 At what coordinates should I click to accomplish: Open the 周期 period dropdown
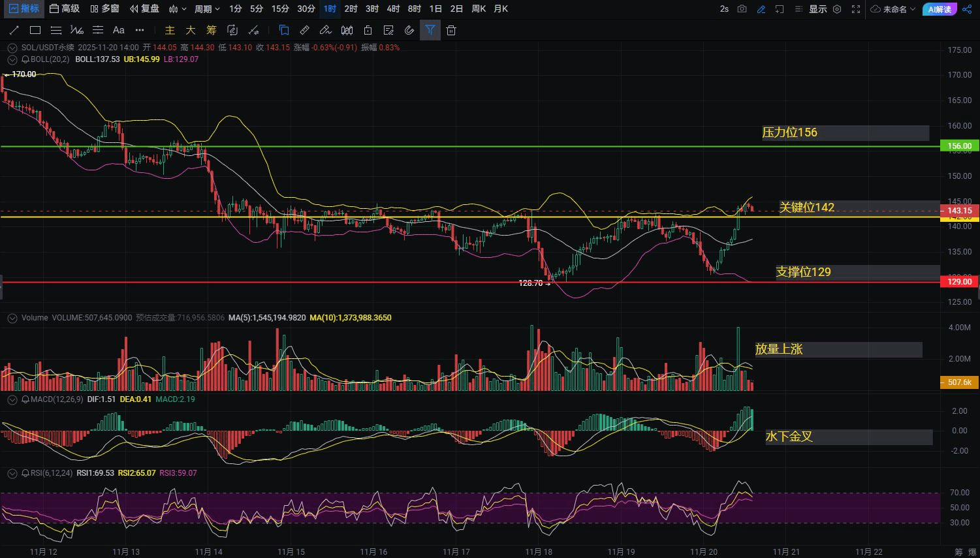coord(207,9)
